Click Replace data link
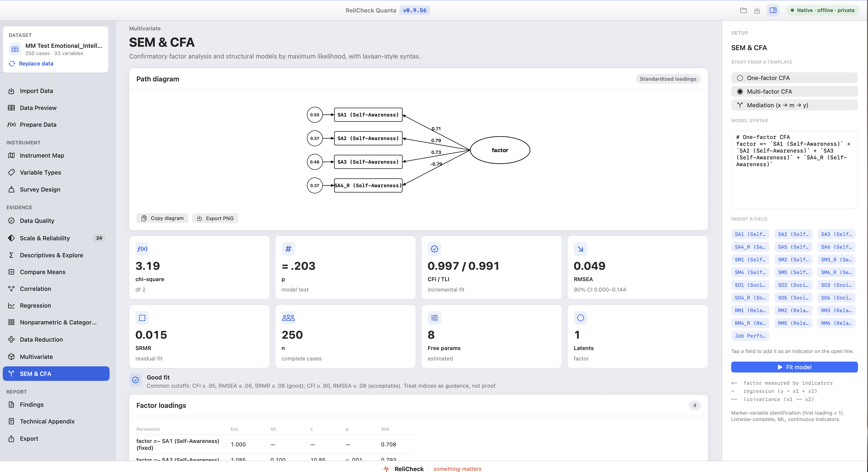This screenshot has width=868, height=472. tap(36, 63)
